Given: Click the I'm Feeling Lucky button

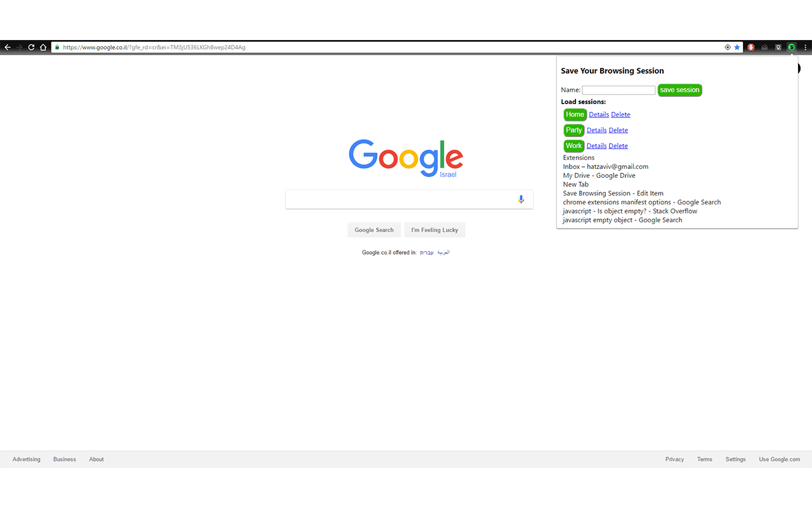Looking at the screenshot, I should pos(435,230).
